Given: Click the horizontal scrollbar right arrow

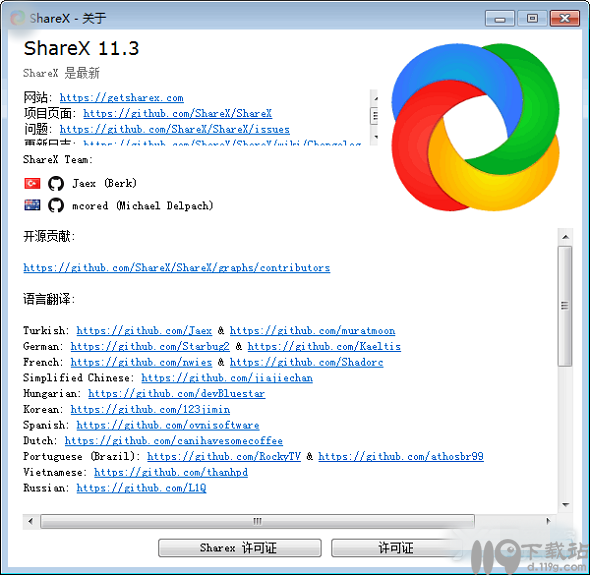Looking at the screenshot, I should click(548, 522).
